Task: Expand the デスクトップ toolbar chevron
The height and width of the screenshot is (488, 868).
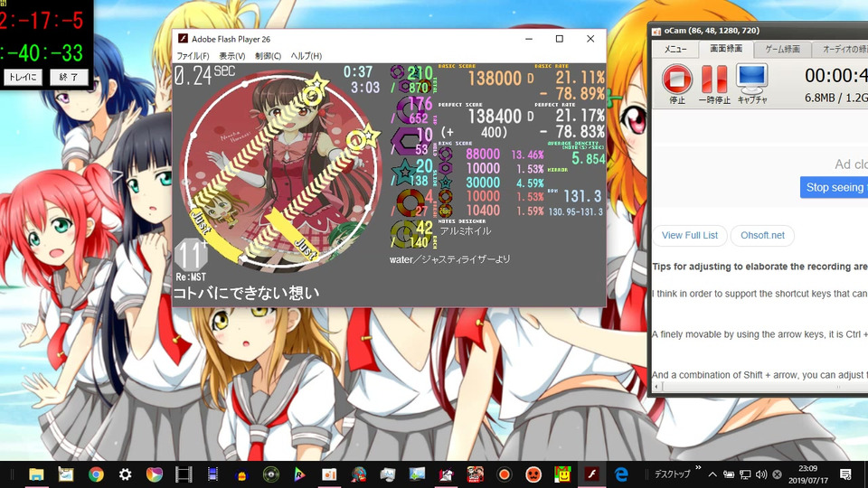Action: pyautogui.click(x=698, y=468)
